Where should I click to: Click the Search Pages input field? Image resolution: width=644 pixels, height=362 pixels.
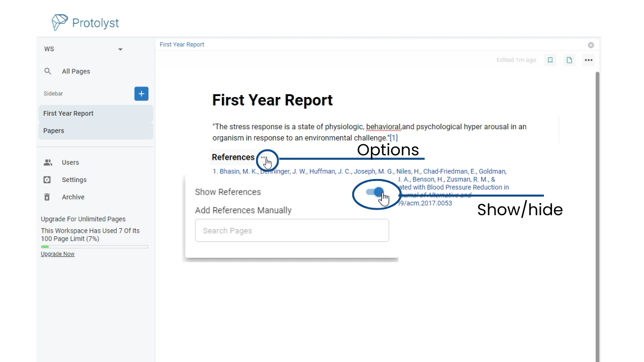pos(292,230)
